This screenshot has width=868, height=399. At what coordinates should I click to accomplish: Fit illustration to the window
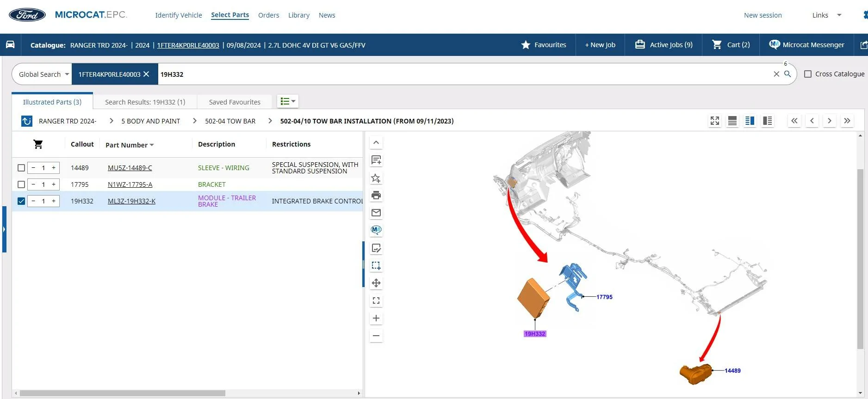tap(376, 301)
